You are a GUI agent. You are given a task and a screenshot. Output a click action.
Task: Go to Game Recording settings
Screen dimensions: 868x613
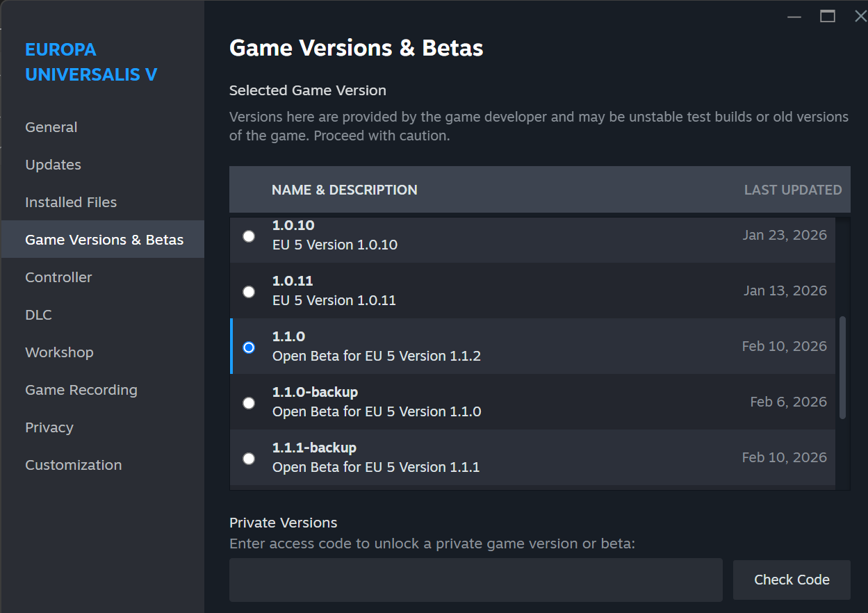[x=81, y=390]
